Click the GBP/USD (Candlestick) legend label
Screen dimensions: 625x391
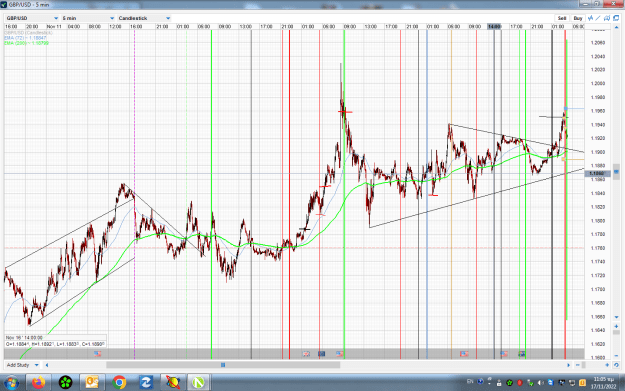28,32
